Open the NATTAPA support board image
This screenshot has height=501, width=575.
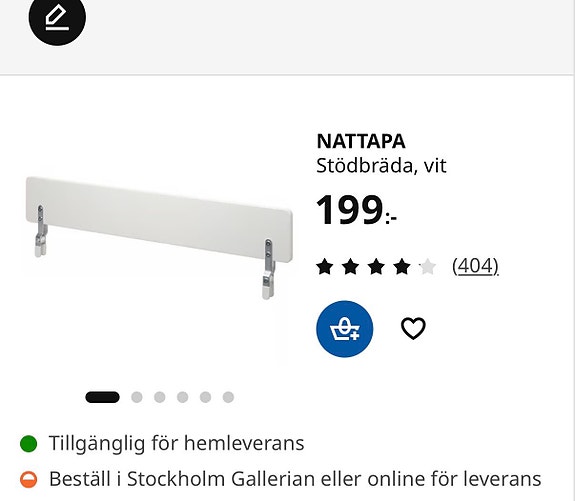159,238
